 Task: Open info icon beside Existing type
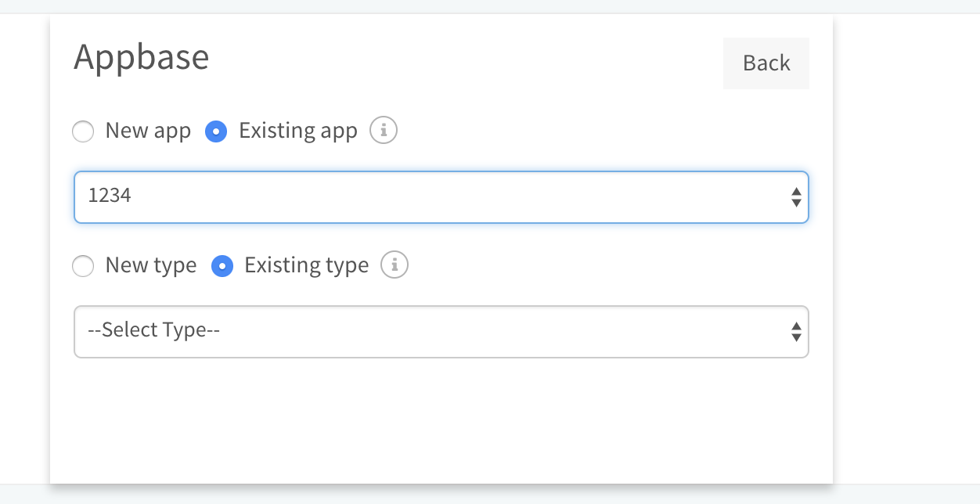point(395,265)
